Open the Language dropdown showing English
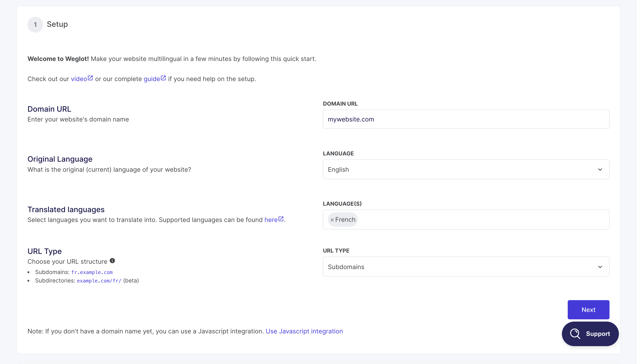The image size is (637, 364). 466,169
